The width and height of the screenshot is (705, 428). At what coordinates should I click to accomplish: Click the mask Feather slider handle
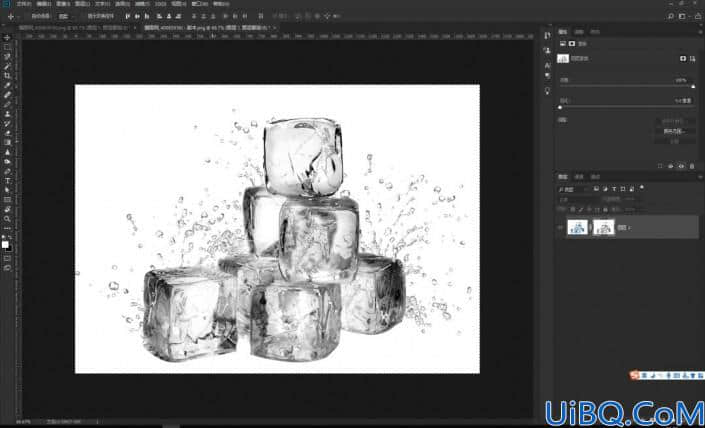coord(560,108)
